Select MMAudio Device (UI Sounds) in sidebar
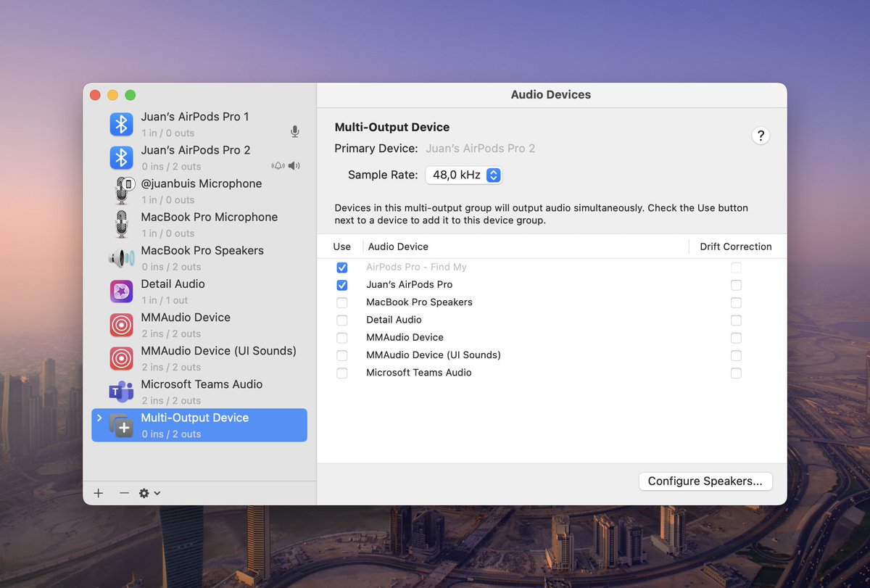The image size is (870, 588). [x=199, y=358]
